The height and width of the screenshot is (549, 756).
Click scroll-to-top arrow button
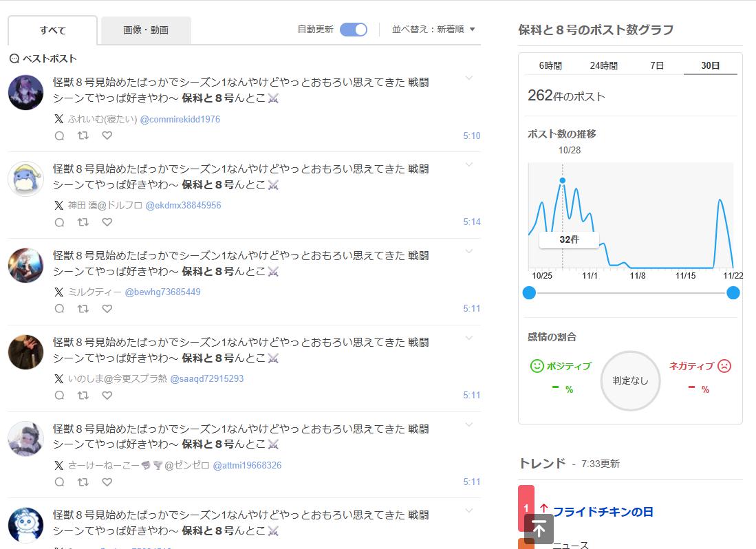click(539, 529)
